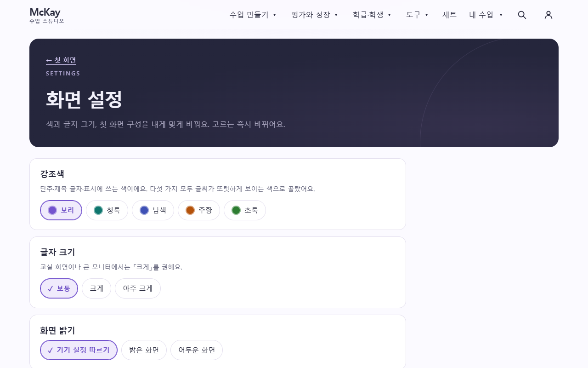Go back via ← 첫 화면 link
The height and width of the screenshot is (368, 588).
coord(61,60)
